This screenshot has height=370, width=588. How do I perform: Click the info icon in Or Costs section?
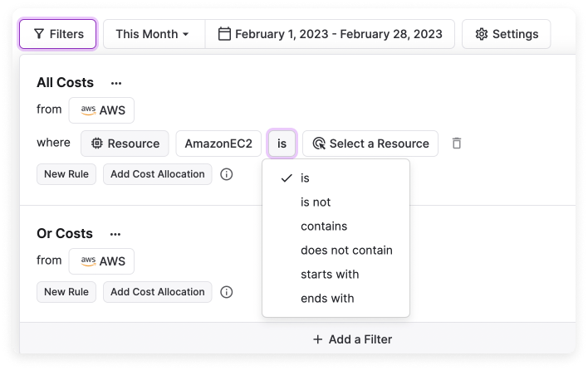click(227, 292)
